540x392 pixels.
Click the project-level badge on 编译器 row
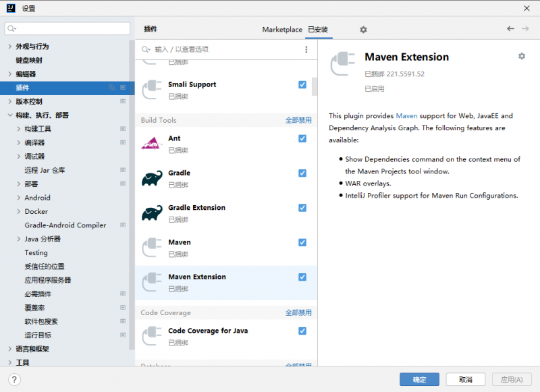click(x=123, y=142)
